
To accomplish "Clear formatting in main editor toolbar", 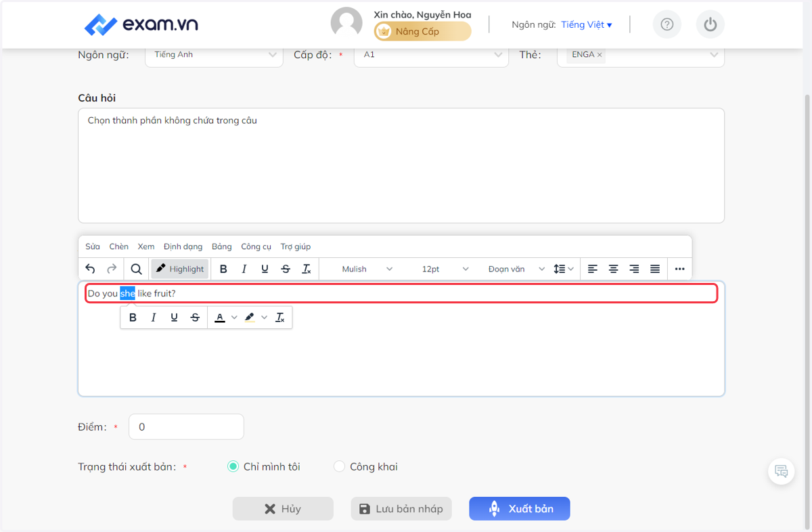I will coord(306,269).
